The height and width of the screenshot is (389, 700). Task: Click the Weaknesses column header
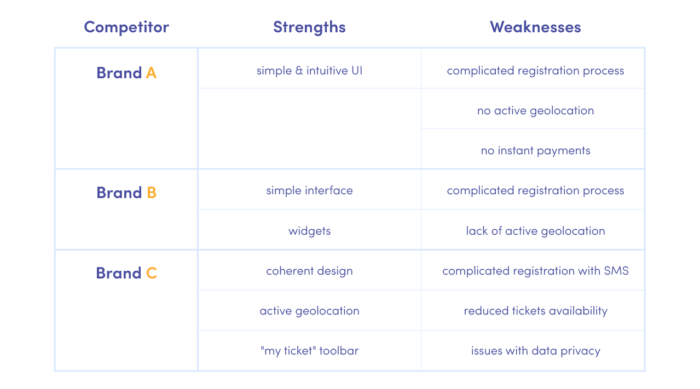pos(535,27)
